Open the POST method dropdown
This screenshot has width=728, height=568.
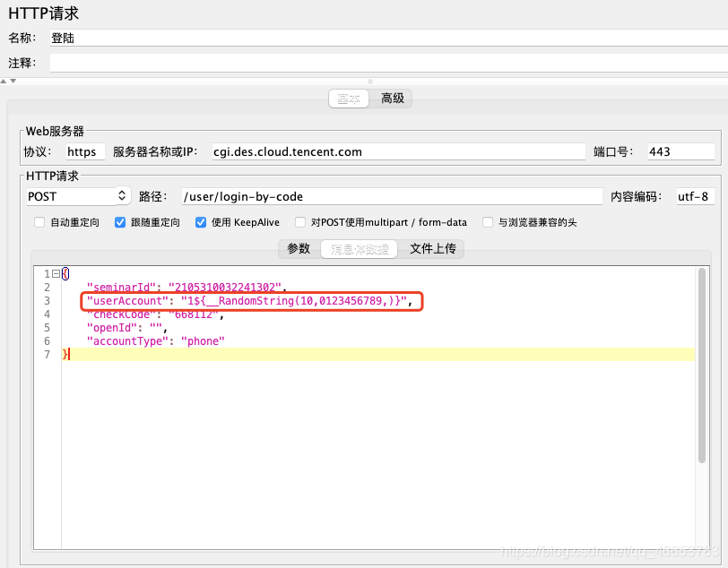coord(78,196)
